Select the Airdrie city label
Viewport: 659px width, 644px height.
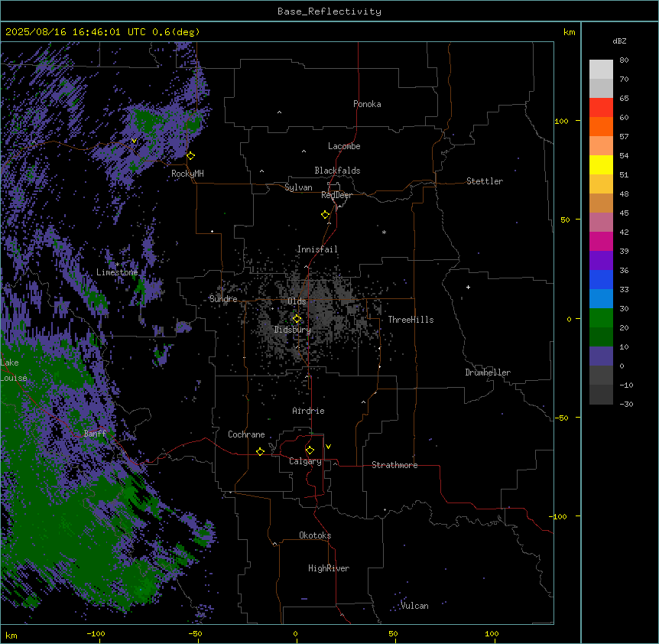point(309,411)
